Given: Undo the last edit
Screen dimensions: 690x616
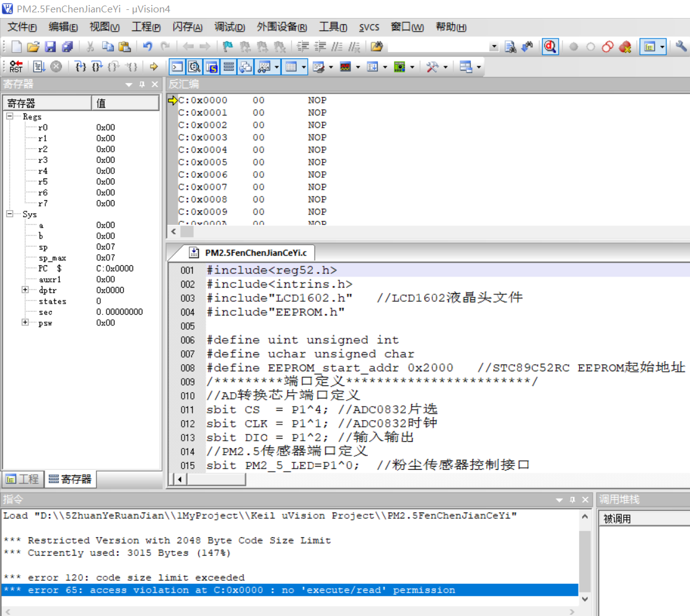Looking at the screenshot, I should pos(147,46).
